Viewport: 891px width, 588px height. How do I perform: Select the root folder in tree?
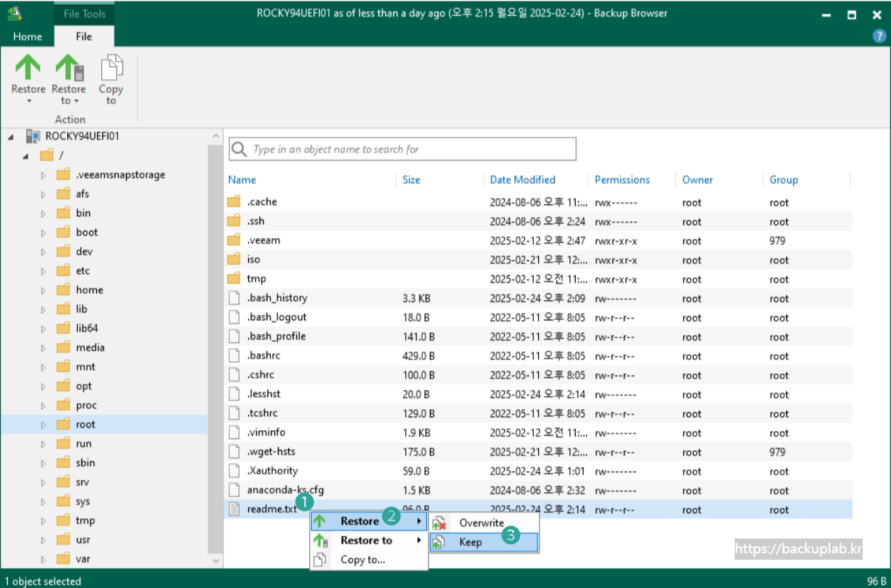(85, 425)
